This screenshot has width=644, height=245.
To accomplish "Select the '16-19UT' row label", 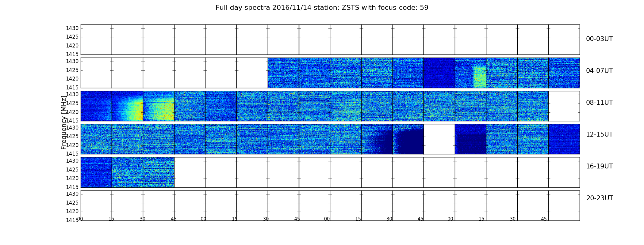I will pyautogui.click(x=600, y=166).
